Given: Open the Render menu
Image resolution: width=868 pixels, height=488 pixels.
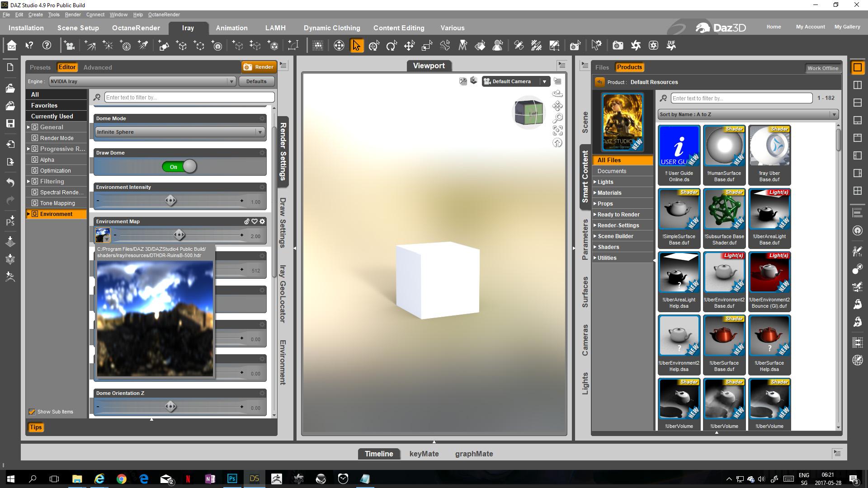Looking at the screenshot, I should [72, 14].
